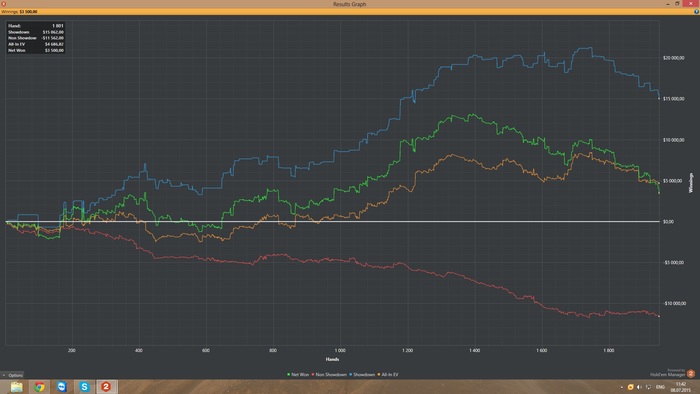The width and height of the screenshot is (700, 394).
Task: Click the 800 hands axis tick label
Action: (273, 350)
